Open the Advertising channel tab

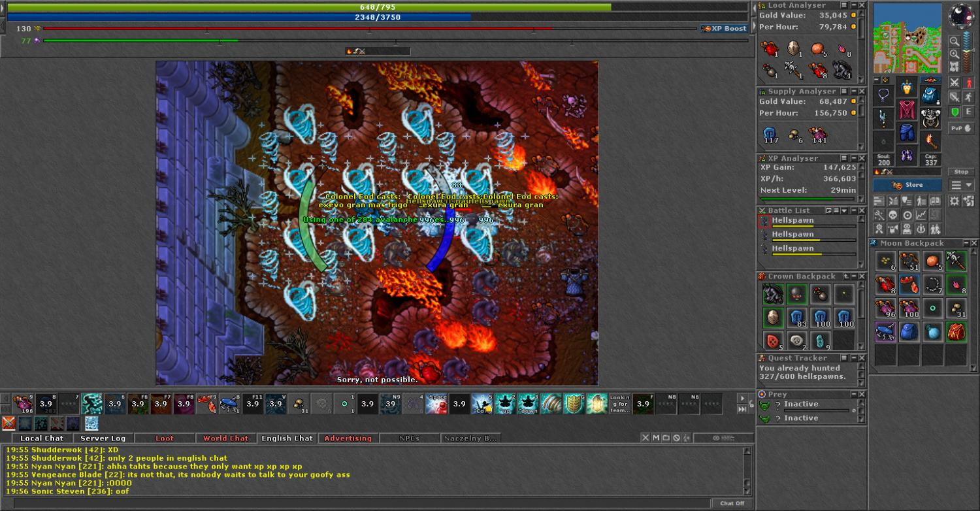click(348, 438)
